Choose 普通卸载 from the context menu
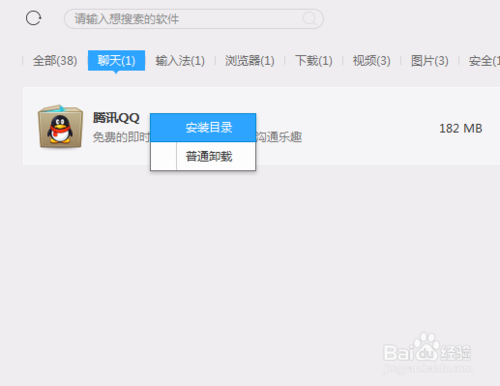 click(x=203, y=156)
